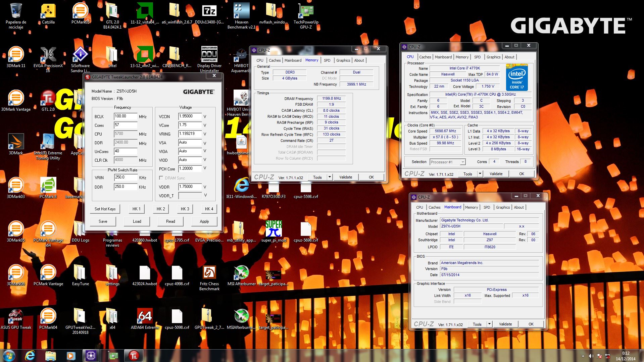Open 3DMark Vantage desktop shortcut
The image size is (644, 362).
click(x=16, y=101)
